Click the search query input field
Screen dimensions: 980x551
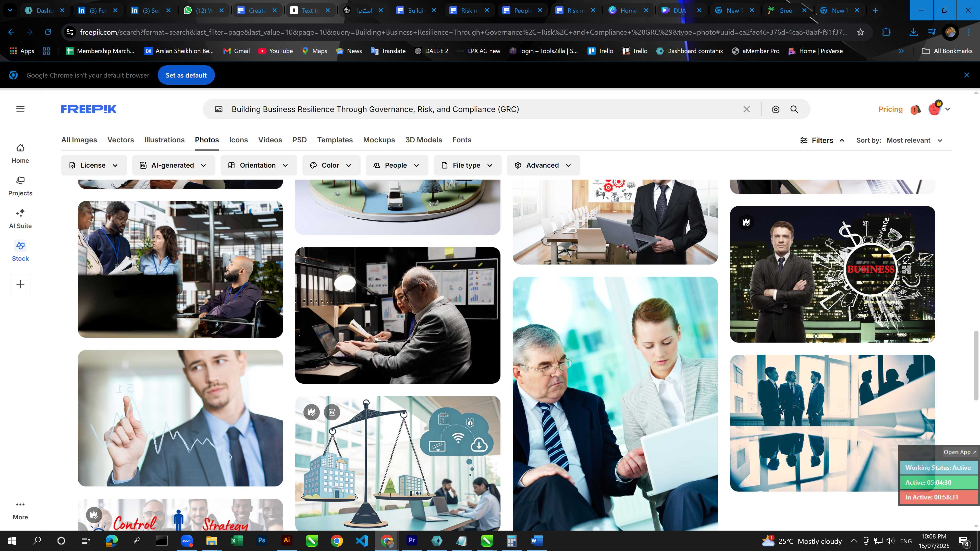pos(483,109)
